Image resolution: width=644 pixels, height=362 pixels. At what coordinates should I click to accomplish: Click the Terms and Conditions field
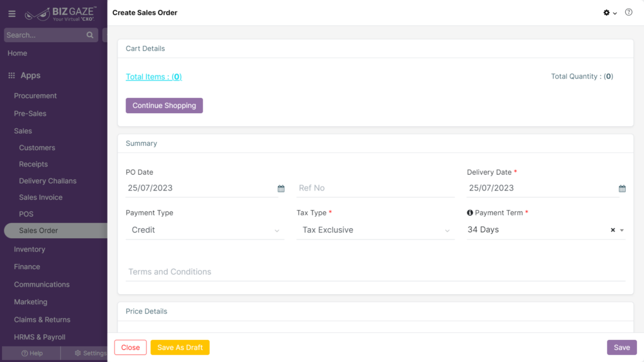click(x=375, y=271)
